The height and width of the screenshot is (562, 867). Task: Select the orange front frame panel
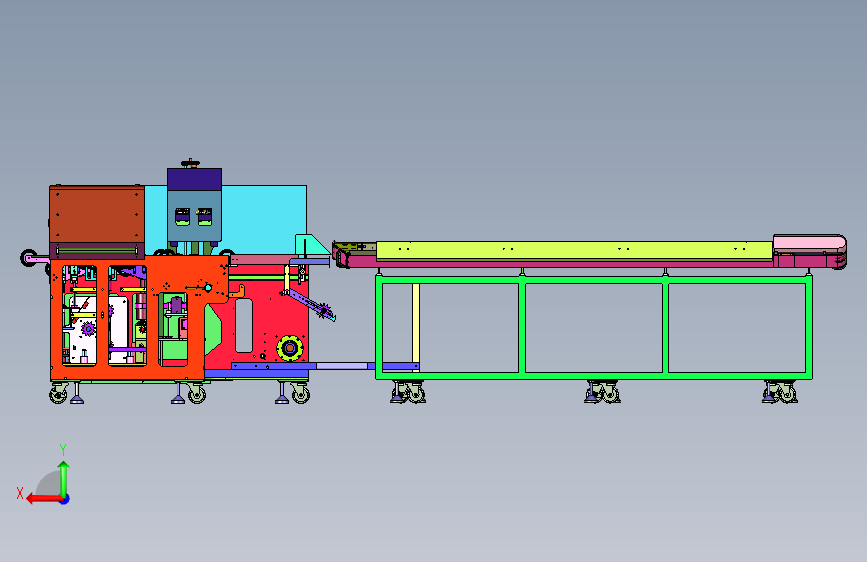tap(139, 318)
